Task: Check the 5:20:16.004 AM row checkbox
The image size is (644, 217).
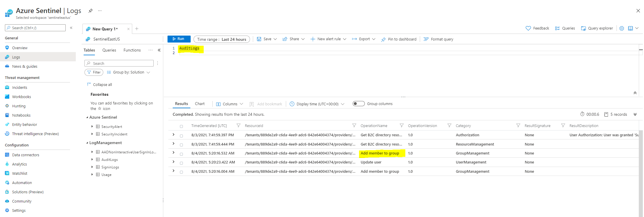Action: point(181,172)
